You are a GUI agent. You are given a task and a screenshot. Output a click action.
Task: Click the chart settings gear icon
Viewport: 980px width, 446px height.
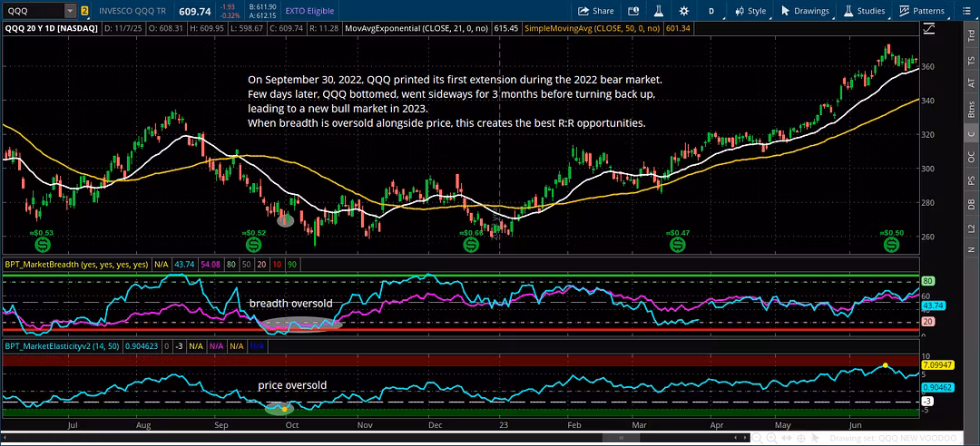click(x=686, y=11)
